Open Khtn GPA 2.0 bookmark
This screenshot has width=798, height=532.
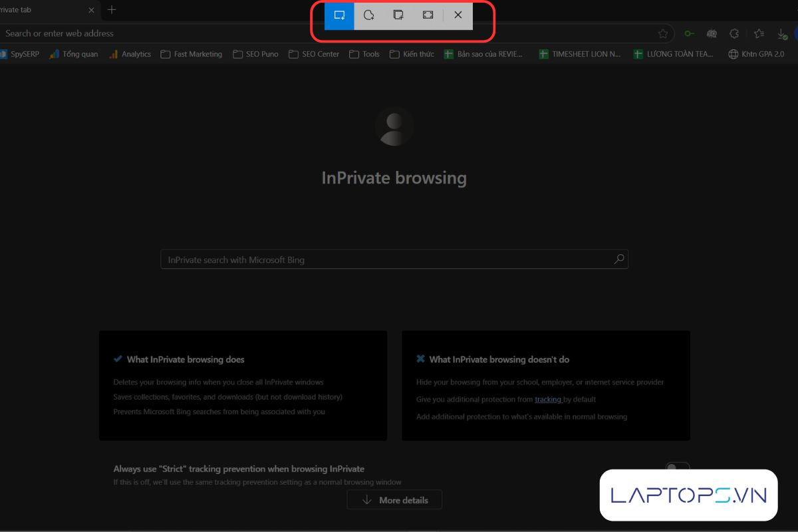click(x=757, y=54)
